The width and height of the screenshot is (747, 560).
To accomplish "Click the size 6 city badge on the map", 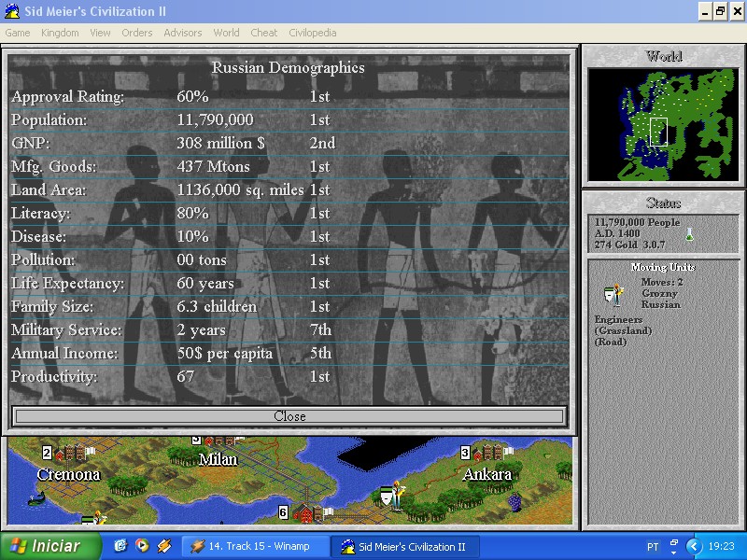I will [x=283, y=512].
